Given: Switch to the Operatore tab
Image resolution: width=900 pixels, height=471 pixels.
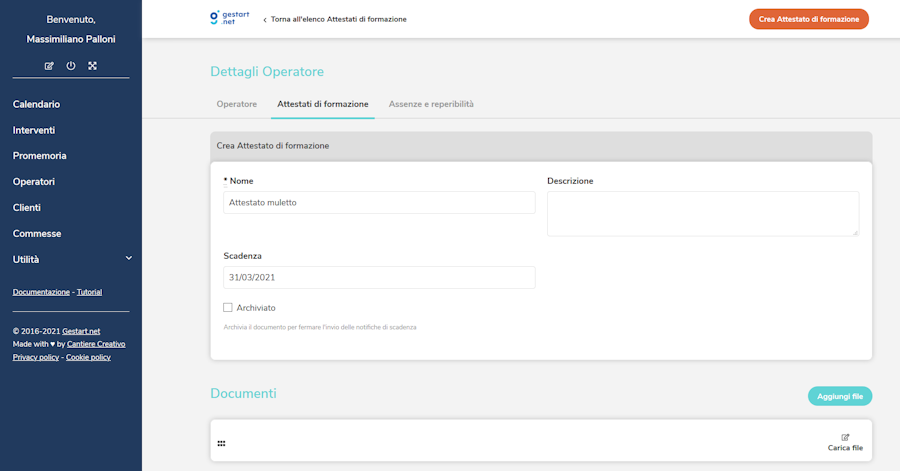Looking at the screenshot, I should tap(237, 104).
